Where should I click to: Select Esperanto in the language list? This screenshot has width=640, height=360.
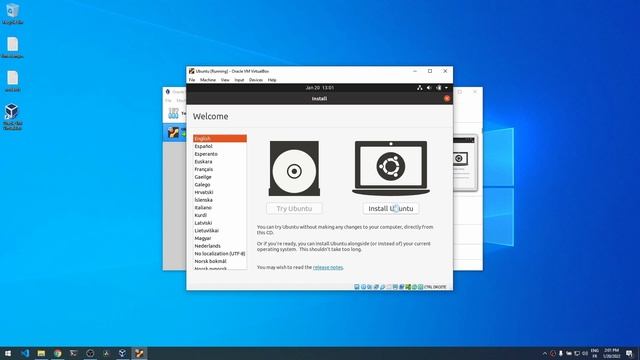click(220, 154)
